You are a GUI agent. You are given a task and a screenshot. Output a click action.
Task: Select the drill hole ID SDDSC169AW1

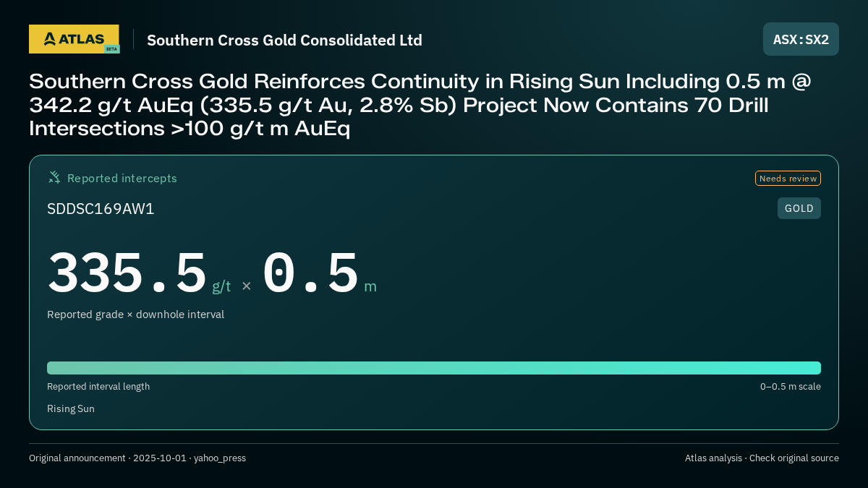[x=101, y=209]
